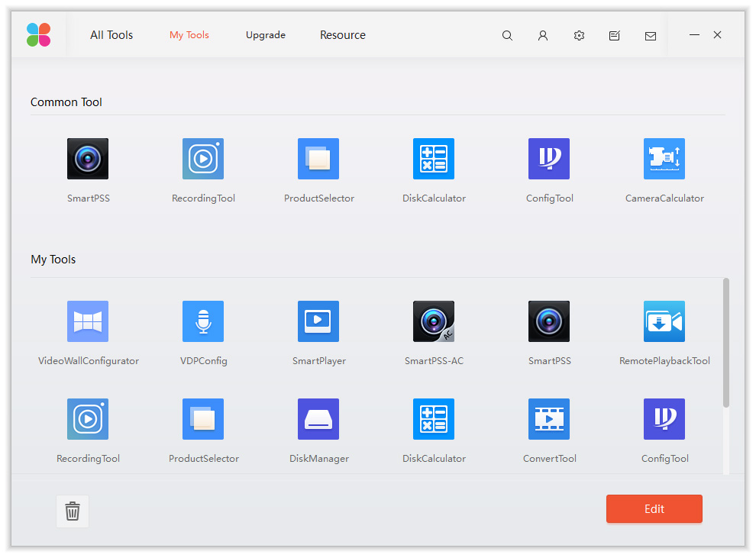The width and height of the screenshot is (756, 558).
Task: Open the SmartPlayer tool
Action: tap(318, 321)
